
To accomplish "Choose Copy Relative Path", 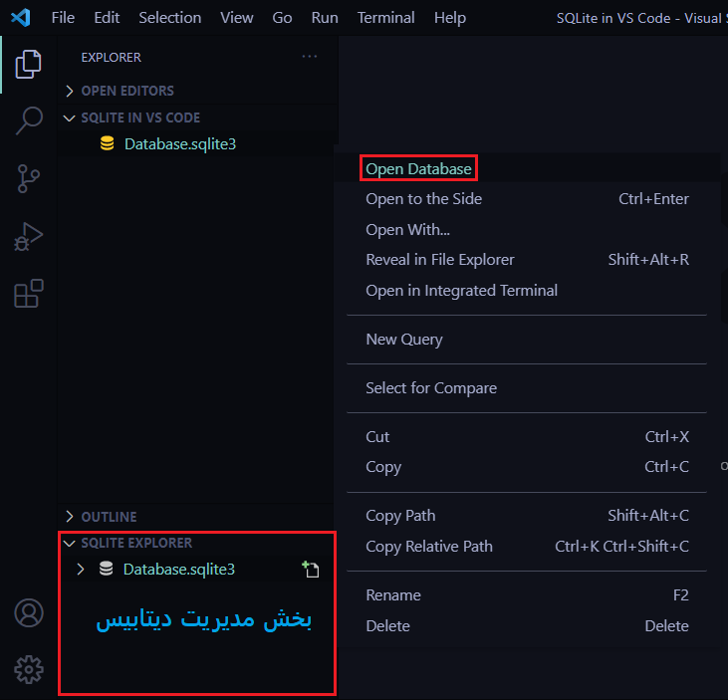I will pyautogui.click(x=527, y=547).
